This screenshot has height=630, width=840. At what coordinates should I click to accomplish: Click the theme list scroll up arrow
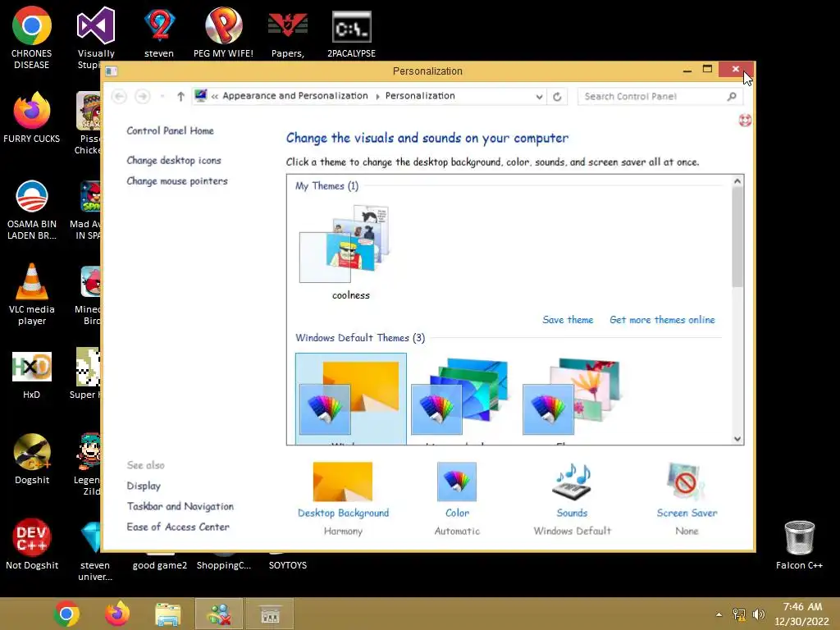[737, 181]
